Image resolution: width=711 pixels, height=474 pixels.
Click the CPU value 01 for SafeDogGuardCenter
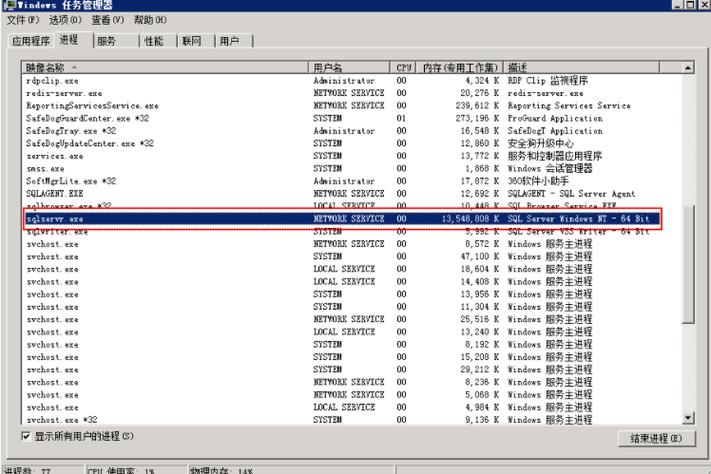(401, 118)
